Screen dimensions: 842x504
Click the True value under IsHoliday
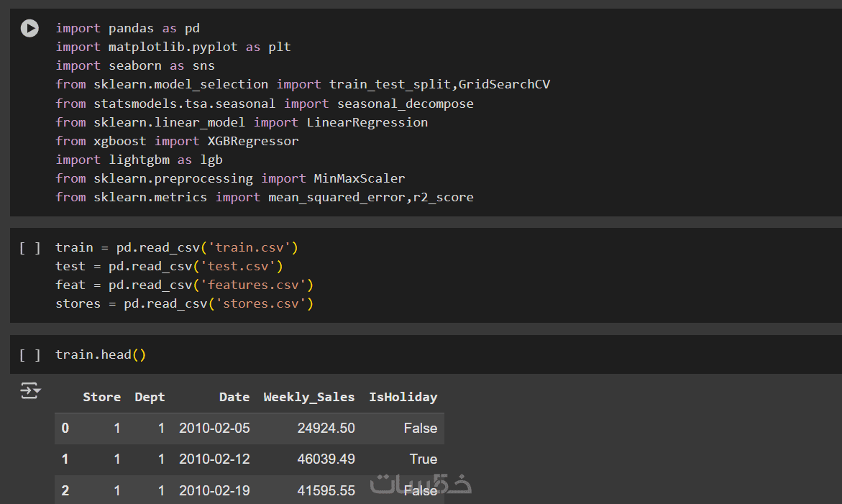point(423,459)
